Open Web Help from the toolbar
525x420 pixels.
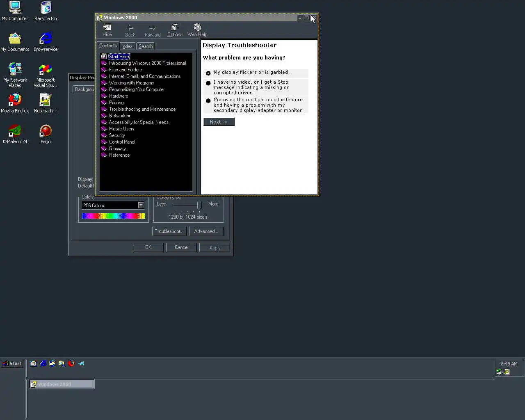(x=197, y=30)
